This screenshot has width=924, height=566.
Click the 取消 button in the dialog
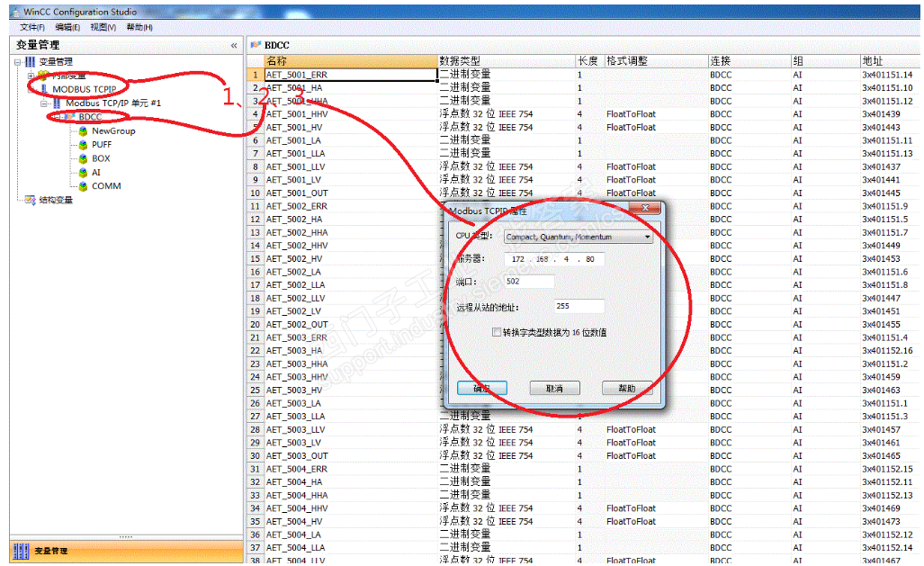(x=554, y=388)
